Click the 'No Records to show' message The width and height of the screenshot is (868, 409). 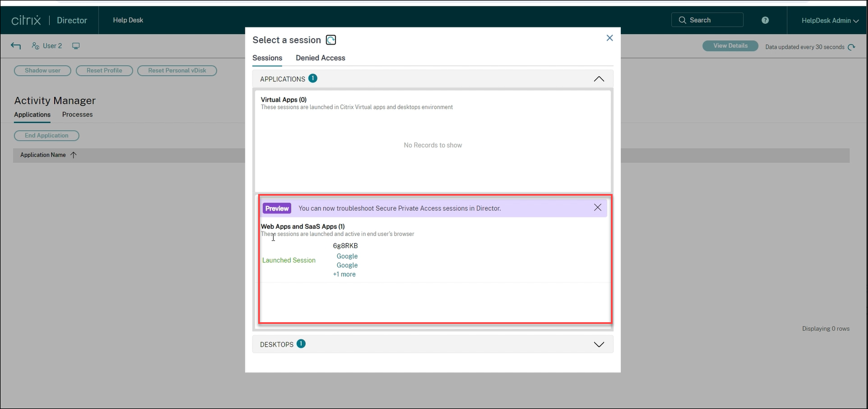[x=433, y=145]
